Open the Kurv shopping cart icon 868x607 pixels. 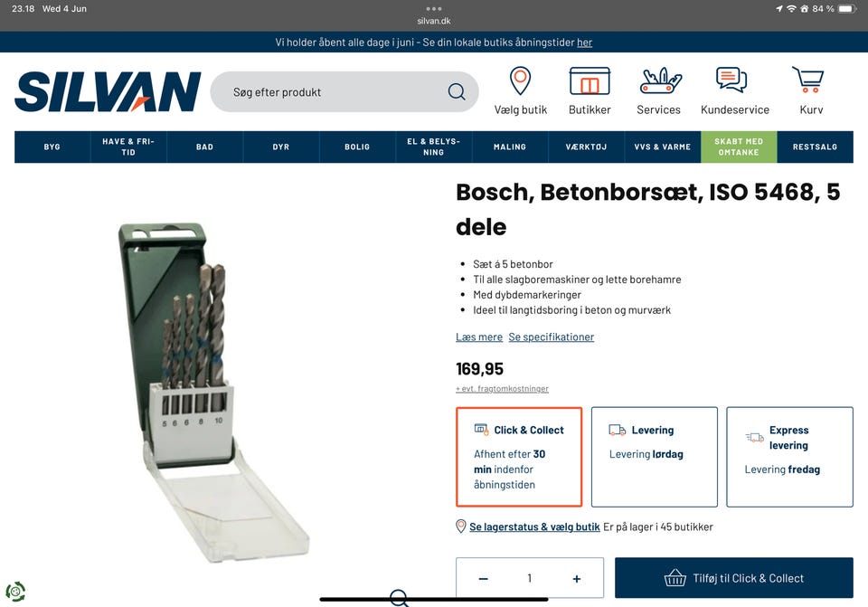tap(808, 80)
